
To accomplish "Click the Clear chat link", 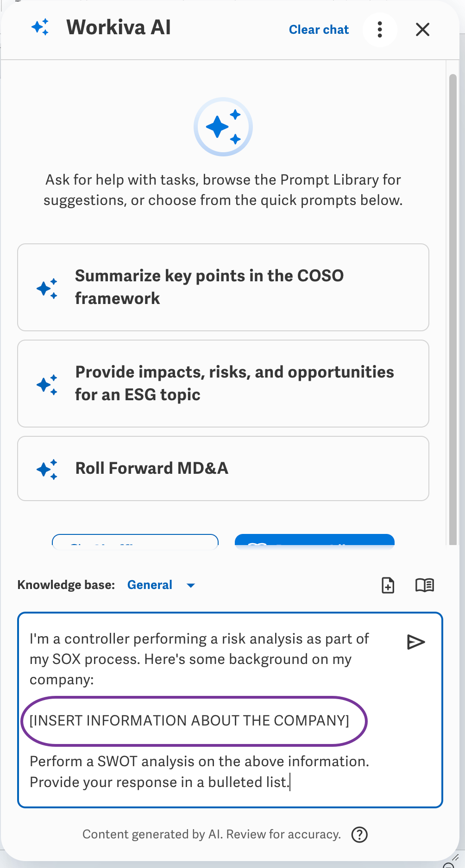I will tap(319, 29).
